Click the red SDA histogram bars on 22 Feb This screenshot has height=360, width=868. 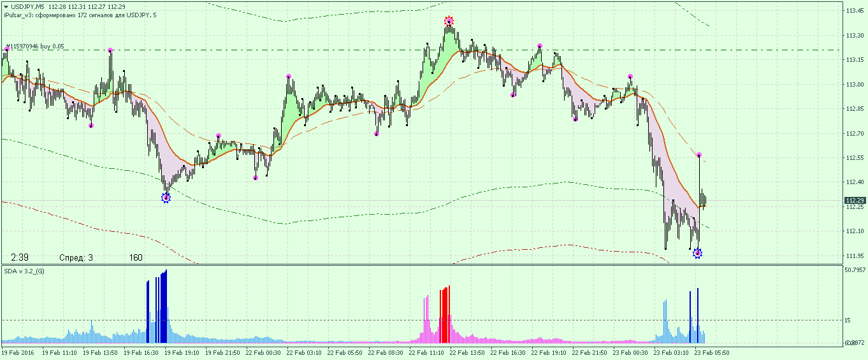pos(445,315)
